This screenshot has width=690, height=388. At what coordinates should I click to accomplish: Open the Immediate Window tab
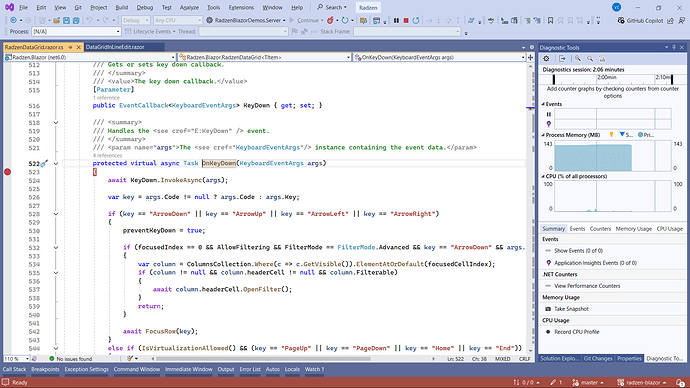189,370
